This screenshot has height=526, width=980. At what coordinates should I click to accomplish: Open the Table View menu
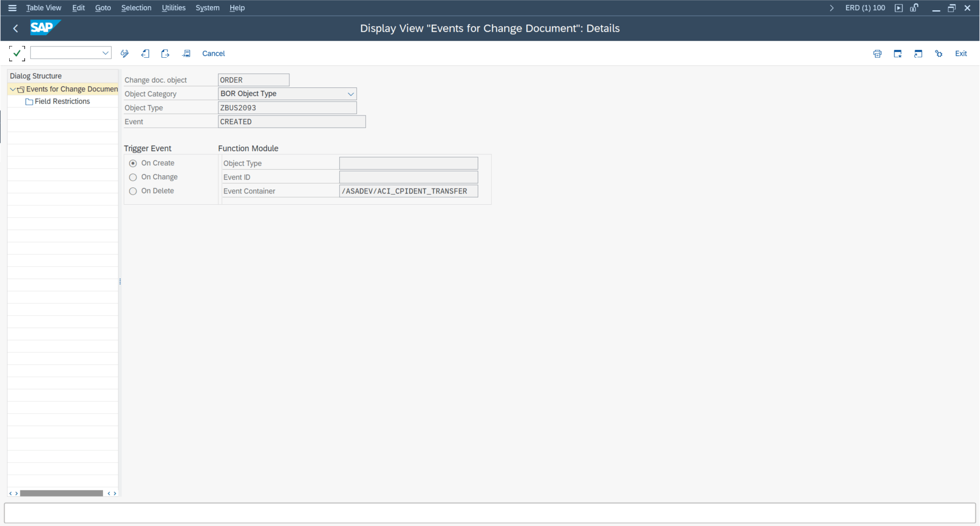pyautogui.click(x=44, y=8)
